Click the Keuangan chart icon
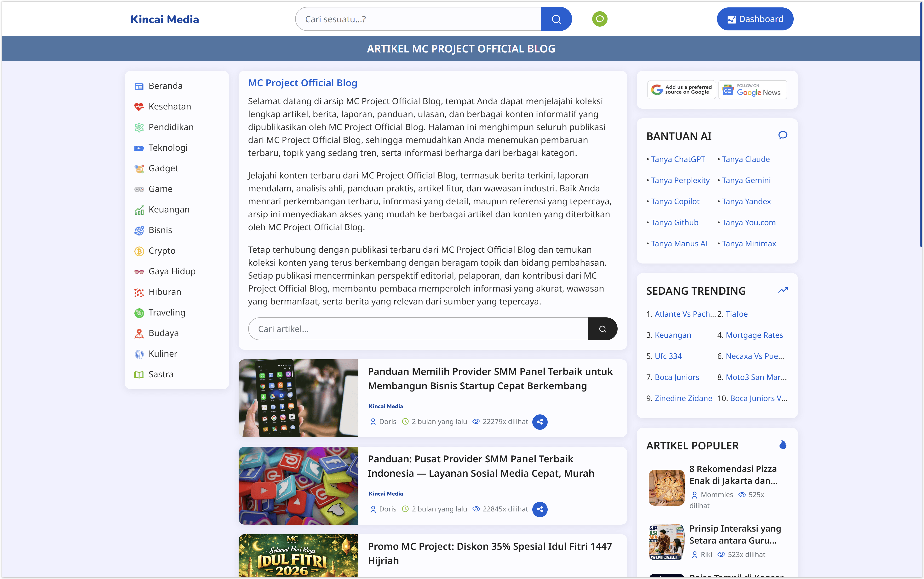 click(x=139, y=210)
